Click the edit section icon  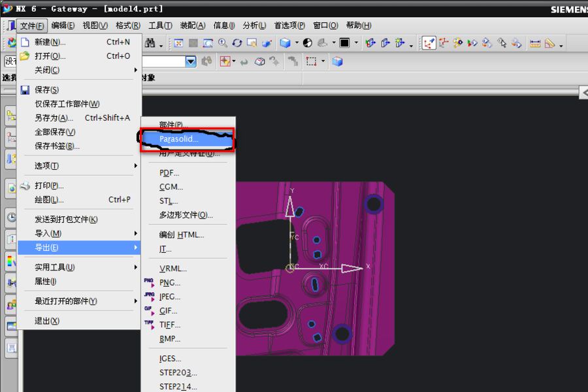(385, 43)
